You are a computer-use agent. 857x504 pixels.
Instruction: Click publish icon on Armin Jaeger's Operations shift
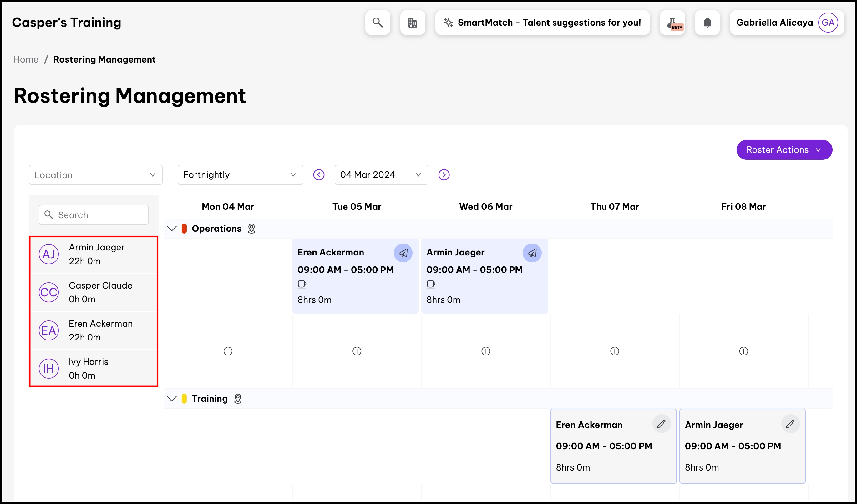[x=532, y=253]
